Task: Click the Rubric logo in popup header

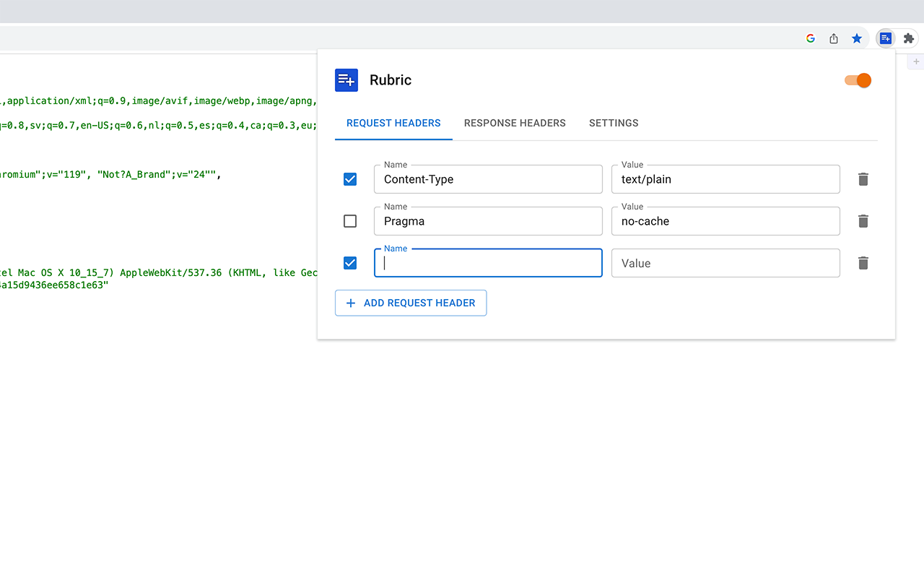Action: 346,80
